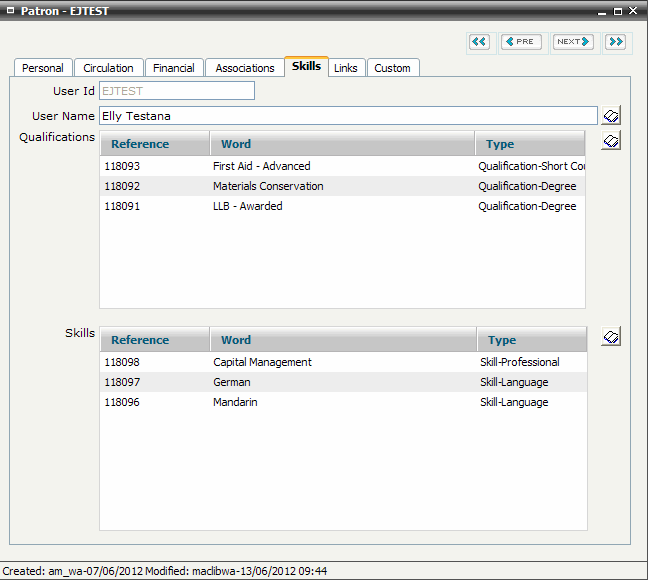The height and width of the screenshot is (580, 648).
Task: Go to previous record with PRE button
Action: (x=521, y=42)
